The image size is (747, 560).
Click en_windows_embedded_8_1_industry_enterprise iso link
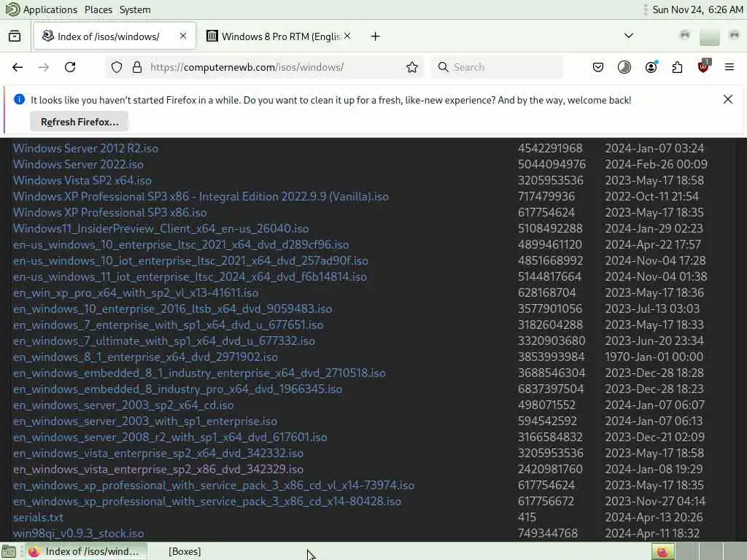click(x=199, y=373)
